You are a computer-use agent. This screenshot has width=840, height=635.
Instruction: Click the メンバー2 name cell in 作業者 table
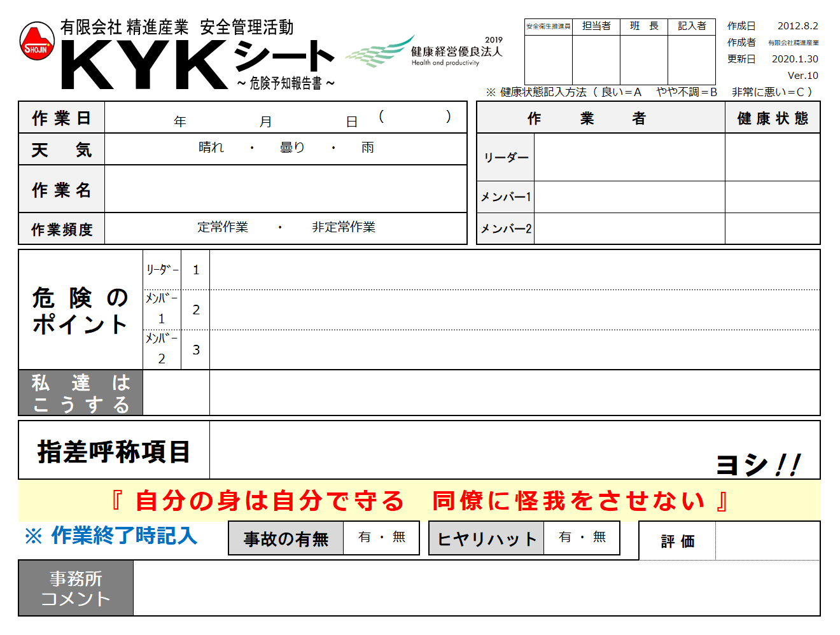point(629,228)
